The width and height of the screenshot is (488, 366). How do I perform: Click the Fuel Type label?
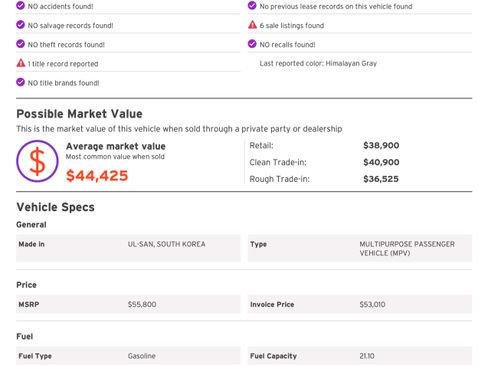[35, 356]
